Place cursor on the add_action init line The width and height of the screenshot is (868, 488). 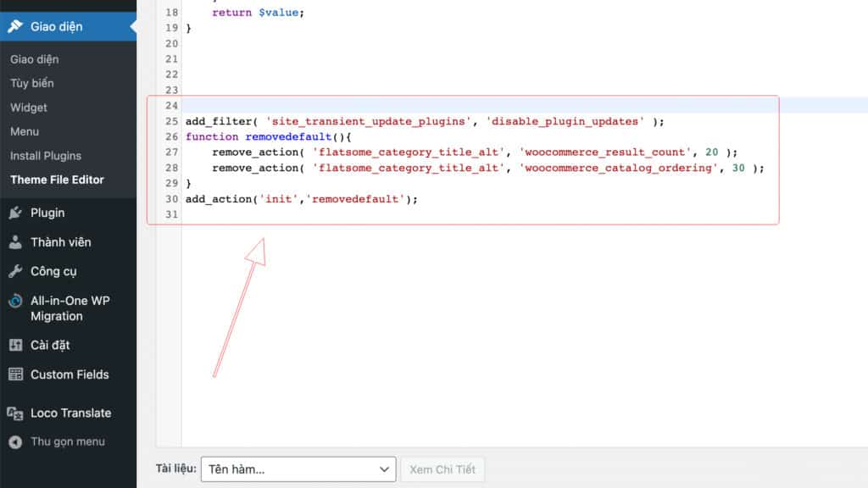click(302, 199)
